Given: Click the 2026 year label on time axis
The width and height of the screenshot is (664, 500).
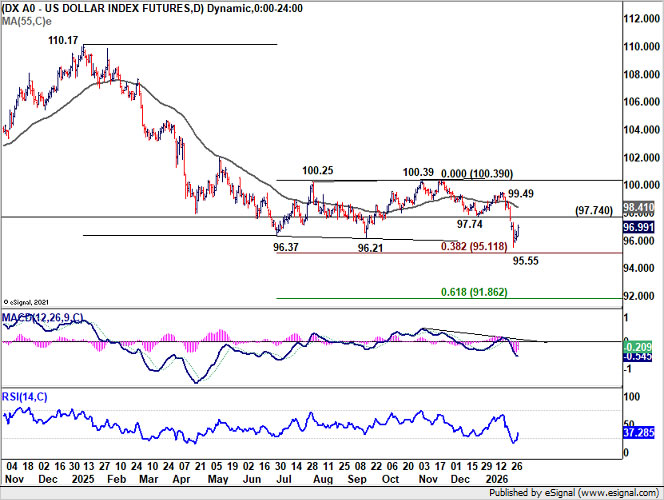Looking at the screenshot, I should click(x=497, y=479).
